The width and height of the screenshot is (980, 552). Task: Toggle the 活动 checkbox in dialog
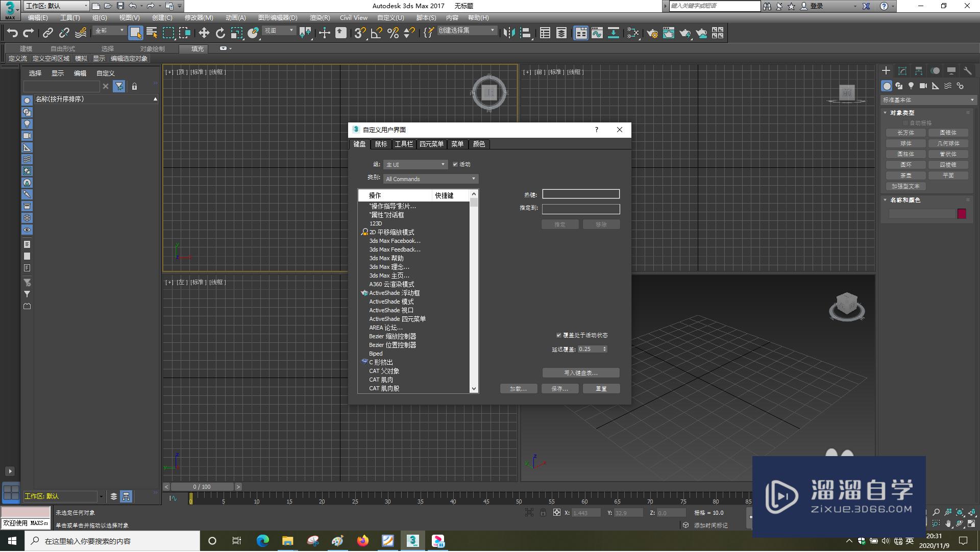click(455, 164)
